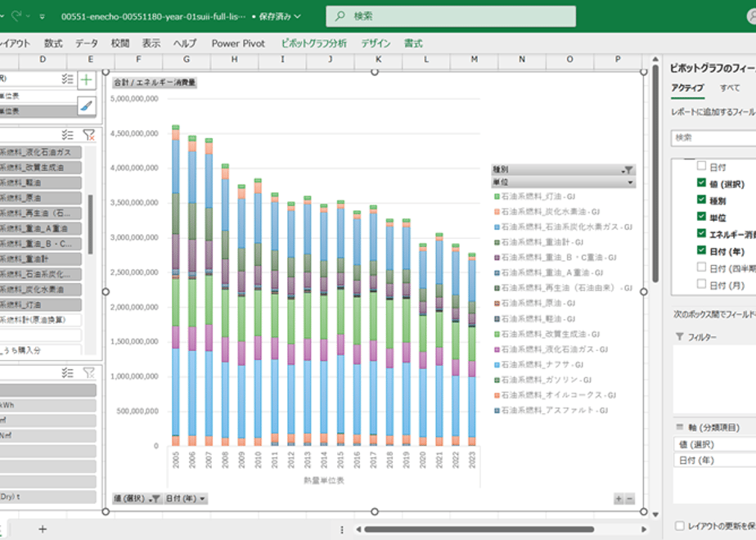Uncheck the エネルギー消費量 field checkbox
The image size is (756, 540).
point(701,233)
